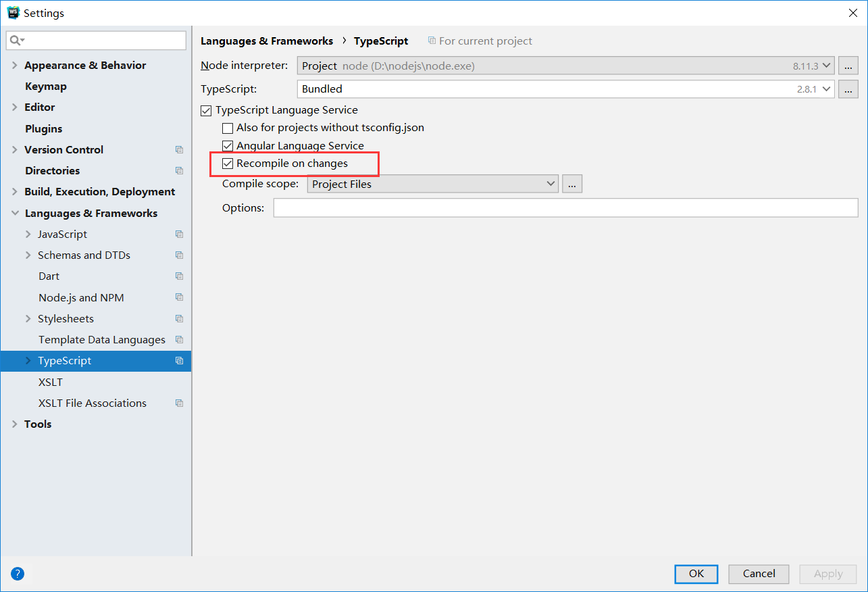Click project-level icon next to Stylesheets
Screen dimensions: 868x592
tap(179, 319)
